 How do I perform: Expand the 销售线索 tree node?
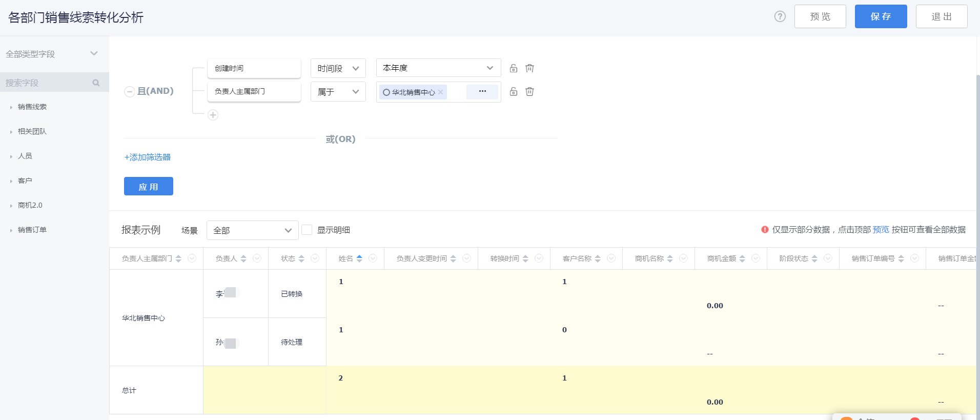(x=11, y=107)
